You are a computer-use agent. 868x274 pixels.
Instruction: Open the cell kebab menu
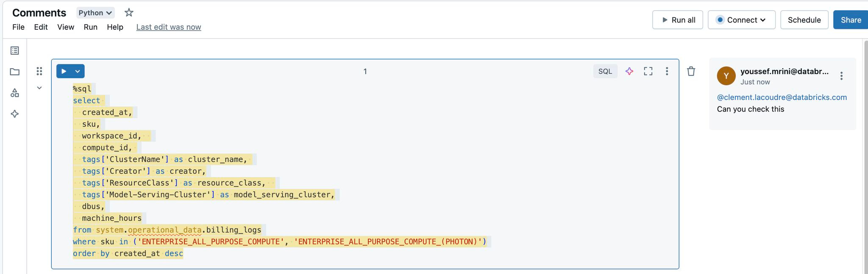pyautogui.click(x=667, y=71)
